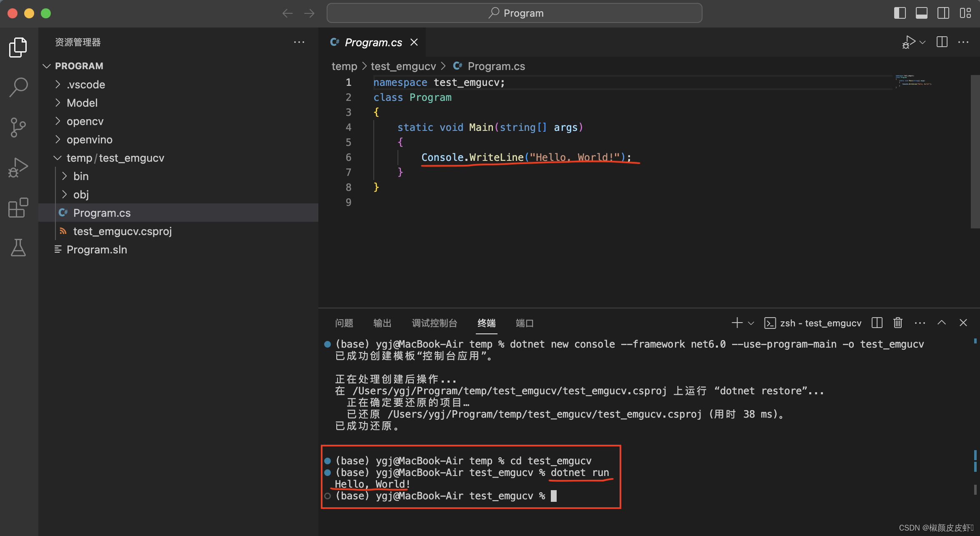The height and width of the screenshot is (536, 980).
Task: Expand the opencv folder
Action: tap(85, 121)
